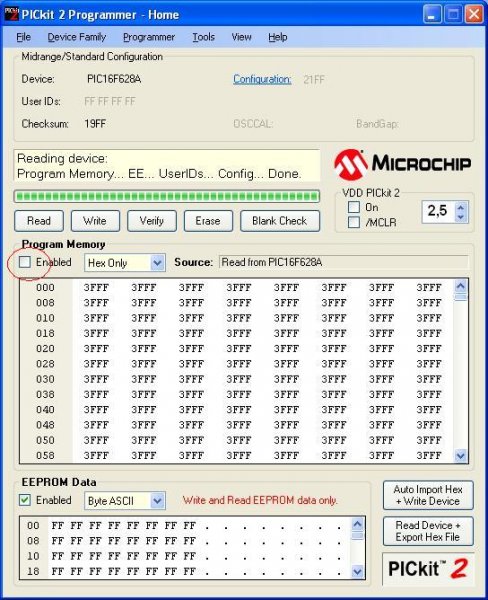
Task: Open the Tools menu
Action: [203, 37]
